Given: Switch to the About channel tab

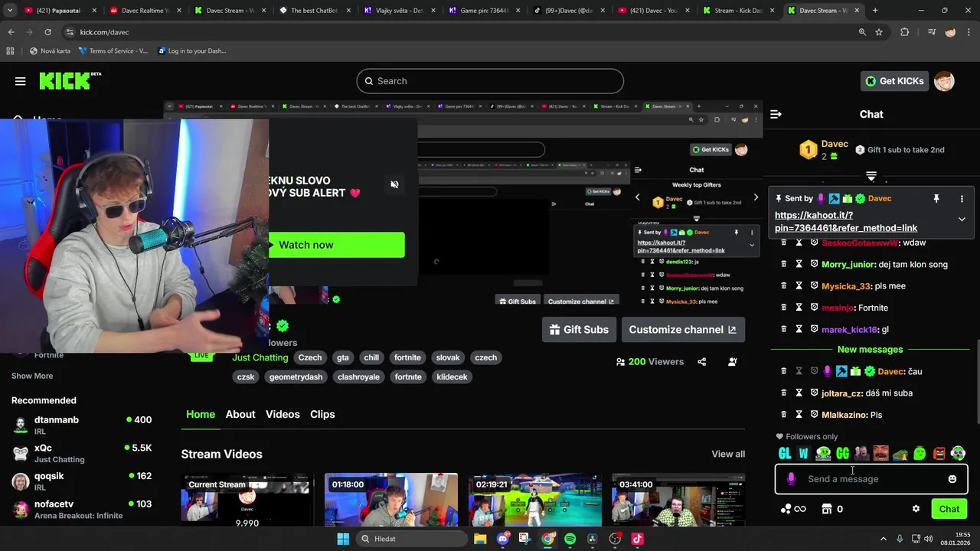Looking at the screenshot, I should click(x=240, y=414).
